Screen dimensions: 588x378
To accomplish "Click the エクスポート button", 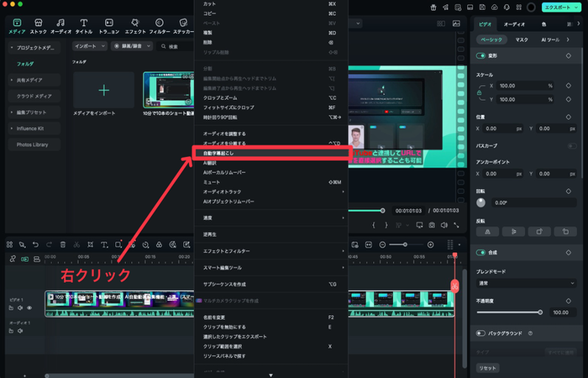I will point(559,7).
